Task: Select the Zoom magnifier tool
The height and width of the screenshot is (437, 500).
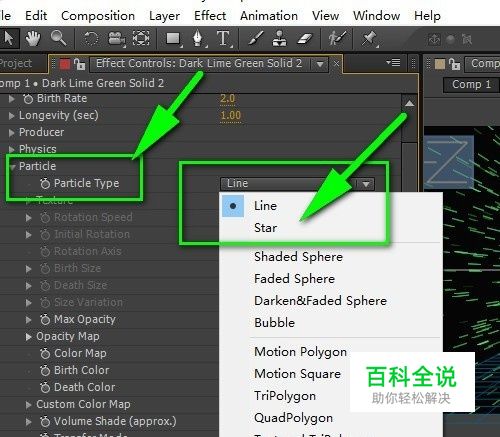Action: [58, 38]
